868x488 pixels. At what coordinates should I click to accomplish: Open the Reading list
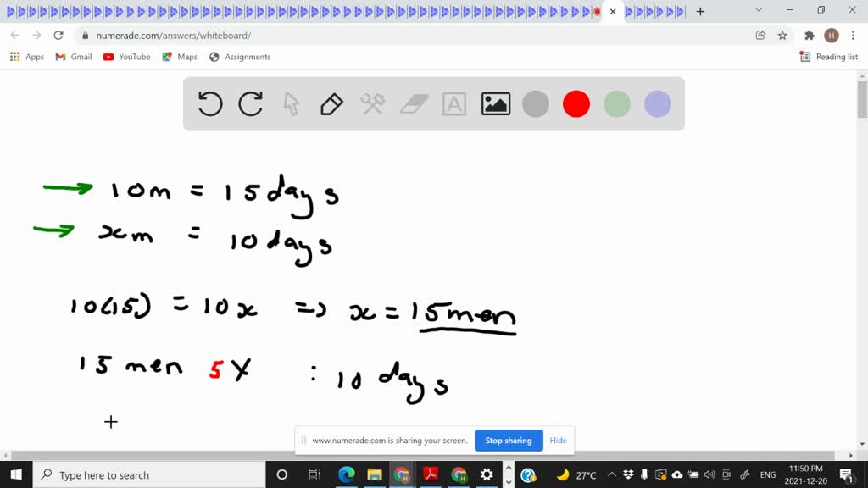click(829, 57)
